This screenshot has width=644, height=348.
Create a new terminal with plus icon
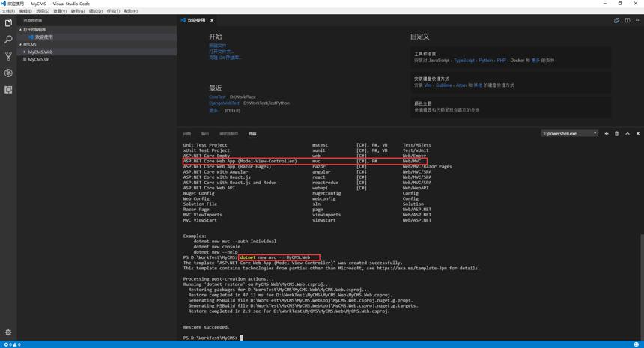point(607,134)
